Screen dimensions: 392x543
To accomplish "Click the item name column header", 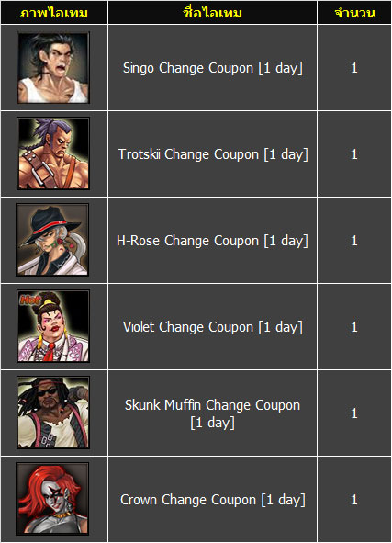I will click(x=212, y=13).
